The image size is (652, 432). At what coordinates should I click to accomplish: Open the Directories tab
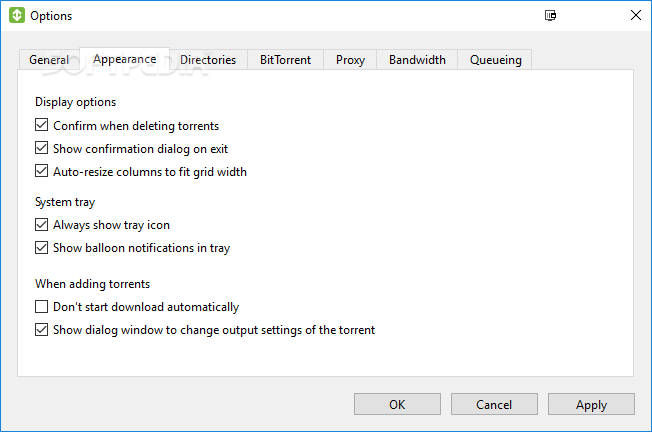coord(208,60)
